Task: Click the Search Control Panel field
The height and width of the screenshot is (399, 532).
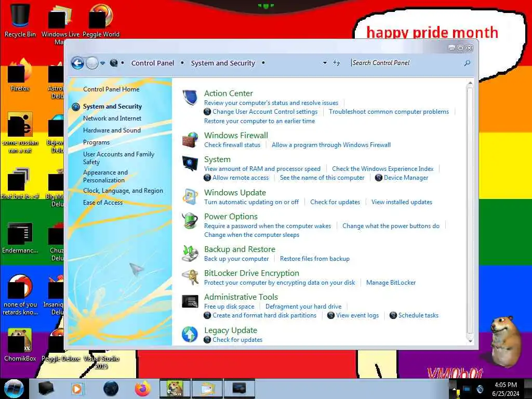Action: (x=407, y=63)
